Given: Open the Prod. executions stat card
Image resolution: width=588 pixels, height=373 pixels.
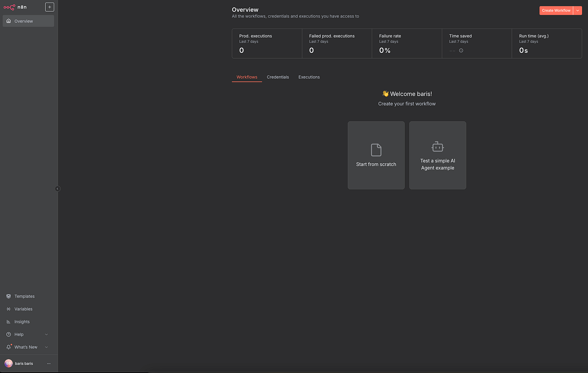Looking at the screenshot, I should [267, 44].
